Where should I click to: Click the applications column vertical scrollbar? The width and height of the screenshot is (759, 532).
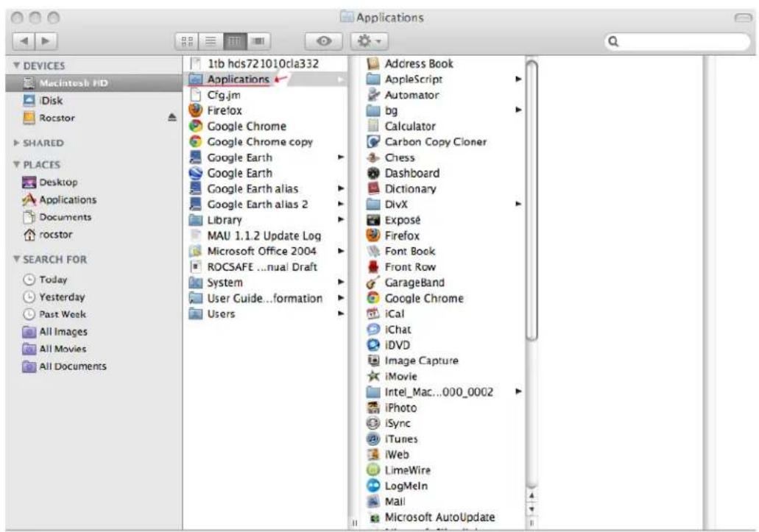point(532,200)
